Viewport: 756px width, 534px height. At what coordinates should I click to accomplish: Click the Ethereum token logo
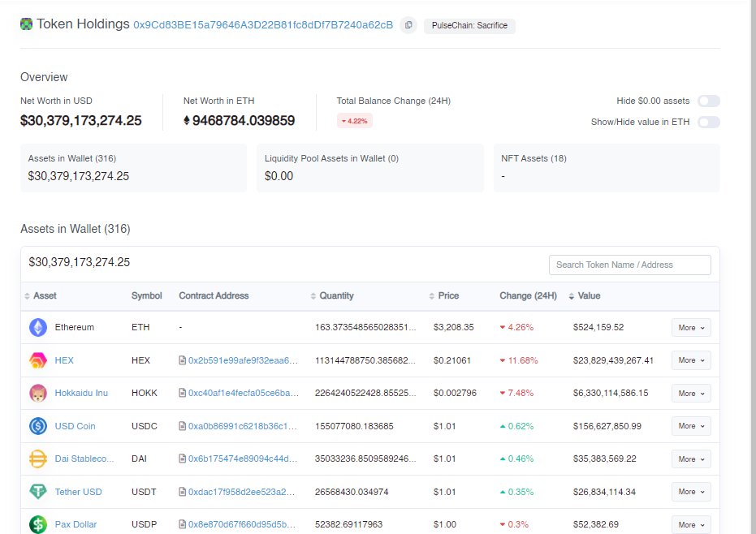pos(38,327)
